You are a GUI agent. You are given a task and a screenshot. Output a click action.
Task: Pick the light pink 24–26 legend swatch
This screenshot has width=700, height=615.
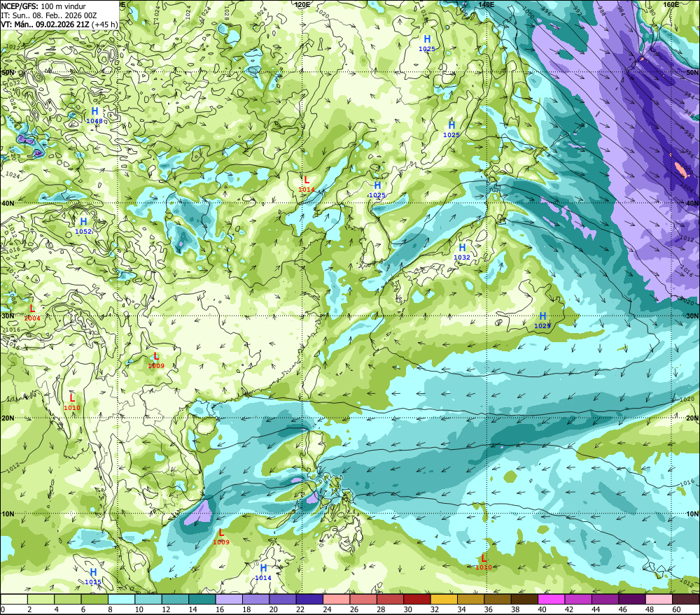[x=336, y=599]
